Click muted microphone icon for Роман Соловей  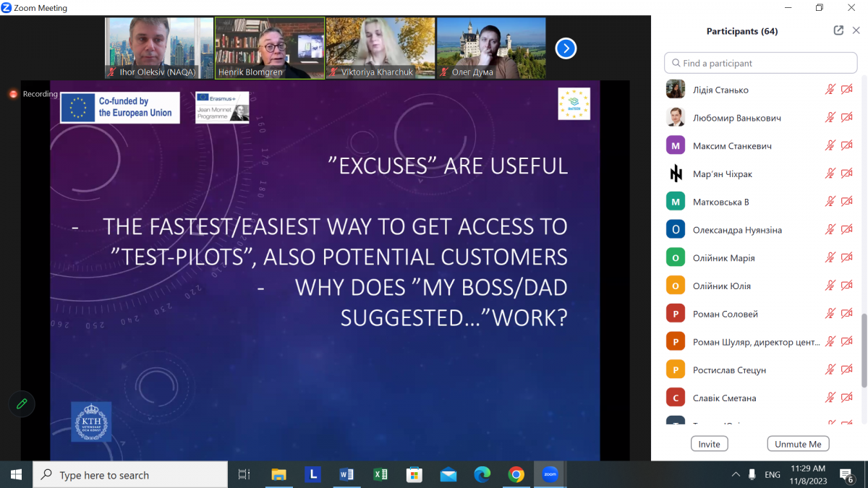pos(830,314)
